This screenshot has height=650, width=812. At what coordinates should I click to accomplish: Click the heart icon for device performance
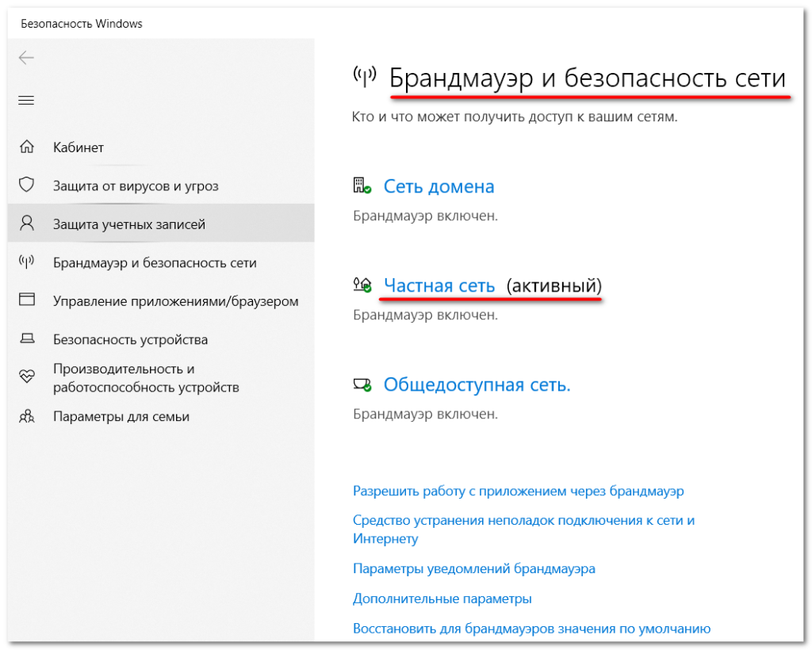coord(27,377)
